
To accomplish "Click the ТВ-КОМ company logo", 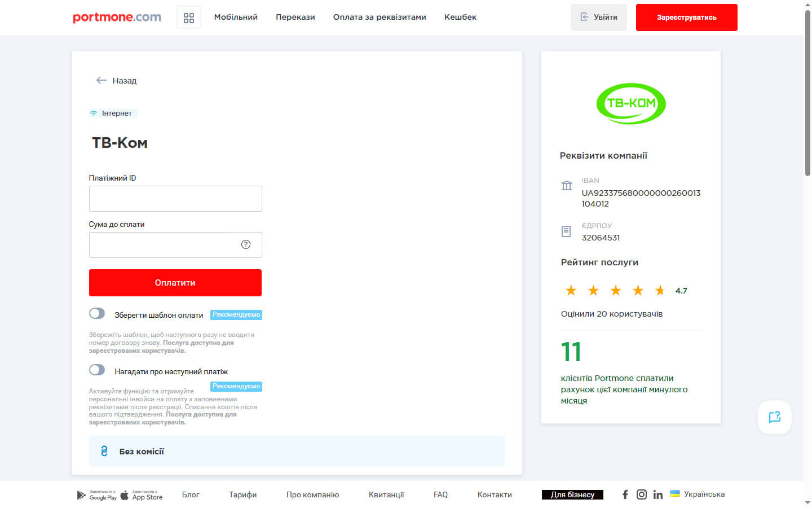I will [631, 104].
